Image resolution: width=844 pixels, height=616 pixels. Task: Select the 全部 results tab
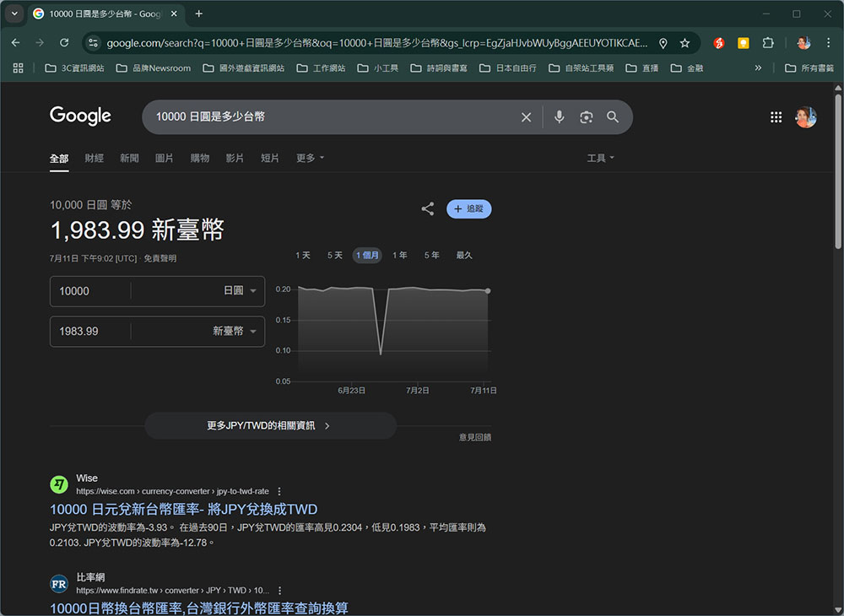[x=59, y=159]
